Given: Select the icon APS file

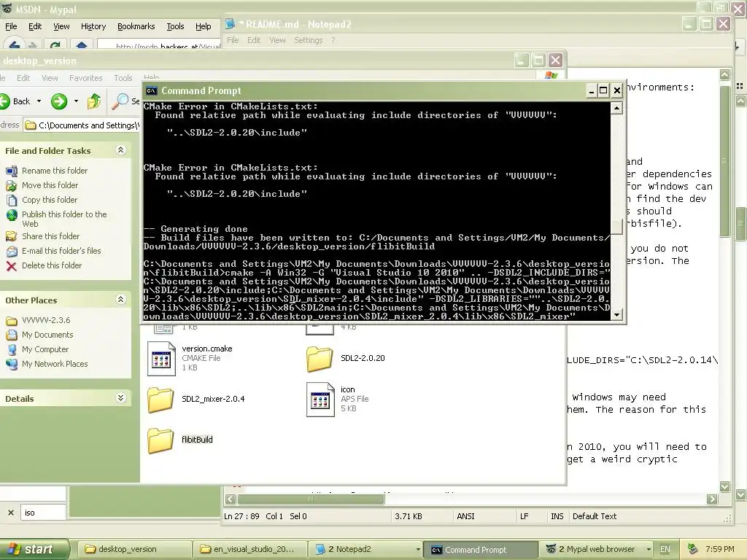Looking at the screenshot, I should click(320, 400).
